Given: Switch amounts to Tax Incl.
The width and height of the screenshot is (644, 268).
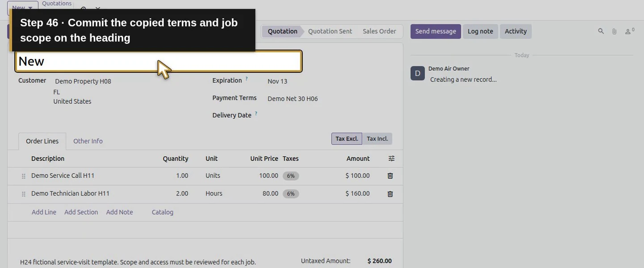Looking at the screenshot, I should pyautogui.click(x=377, y=138).
